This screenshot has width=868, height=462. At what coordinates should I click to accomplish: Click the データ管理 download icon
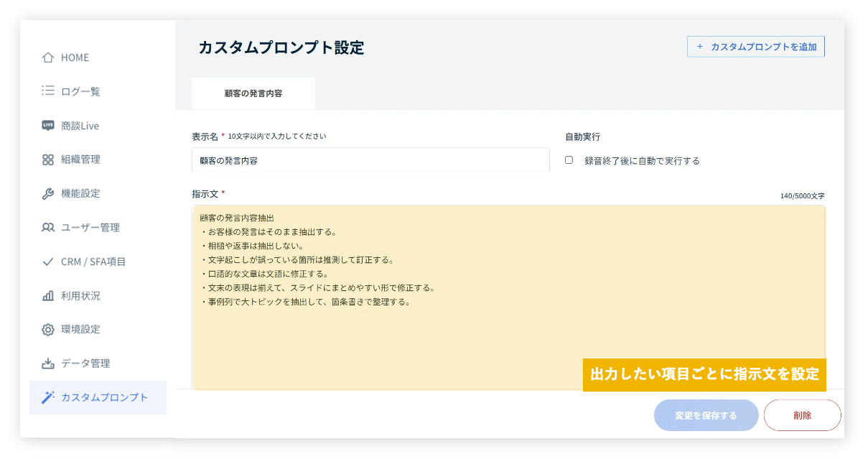pyautogui.click(x=48, y=364)
